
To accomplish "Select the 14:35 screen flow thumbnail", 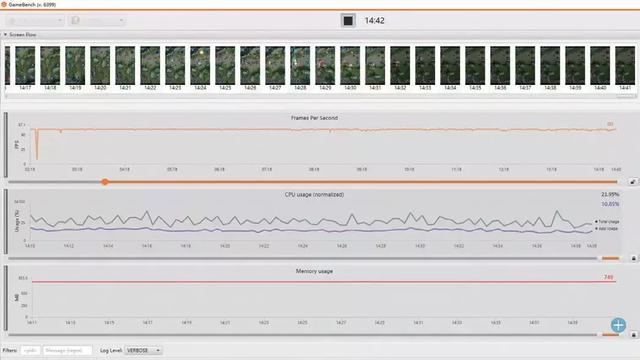I will [475, 65].
